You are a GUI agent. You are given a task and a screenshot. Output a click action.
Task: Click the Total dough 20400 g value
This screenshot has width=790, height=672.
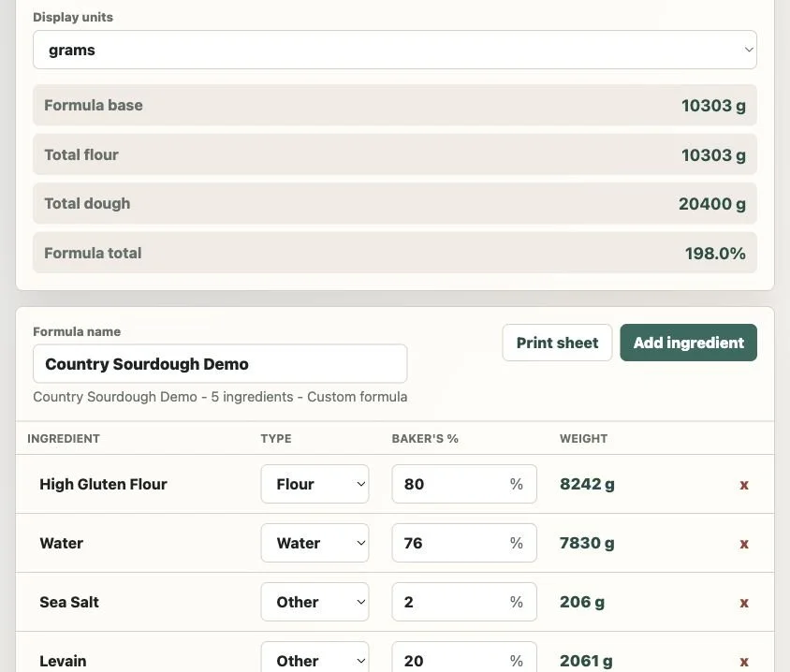tap(712, 204)
